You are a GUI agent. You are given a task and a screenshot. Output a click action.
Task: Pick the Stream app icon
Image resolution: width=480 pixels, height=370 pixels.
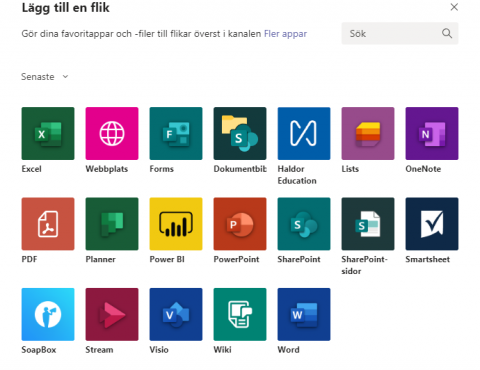click(112, 314)
